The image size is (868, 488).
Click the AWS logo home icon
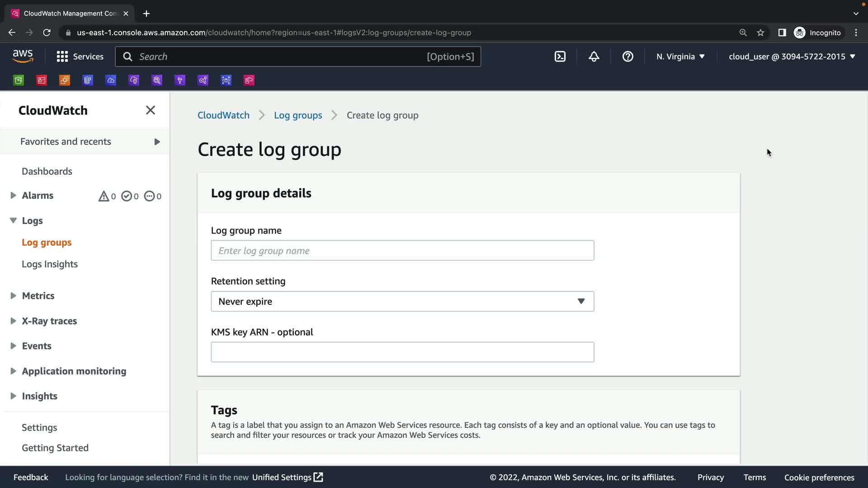tap(23, 56)
